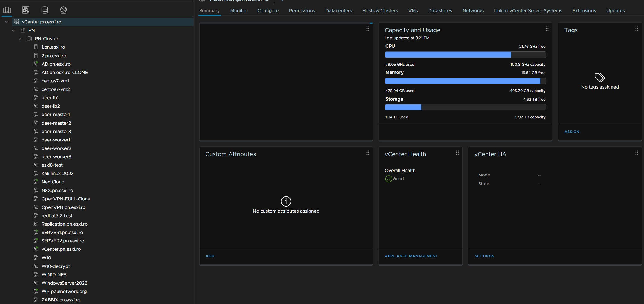644x304 pixels.
Task: Click the info icon in Custom Attributes card
Action: [286, 201]
